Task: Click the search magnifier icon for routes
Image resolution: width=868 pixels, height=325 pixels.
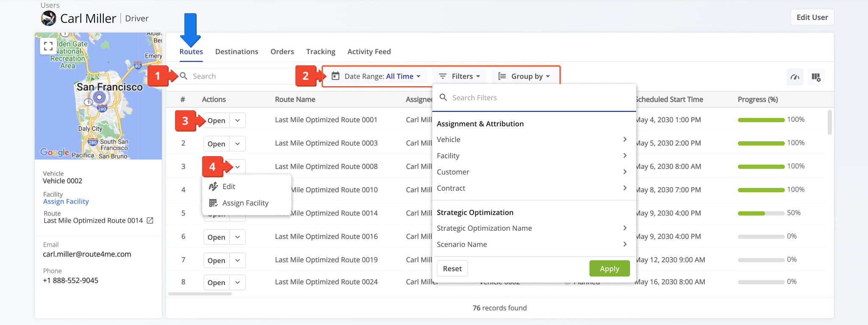Action: coord(184,76)
